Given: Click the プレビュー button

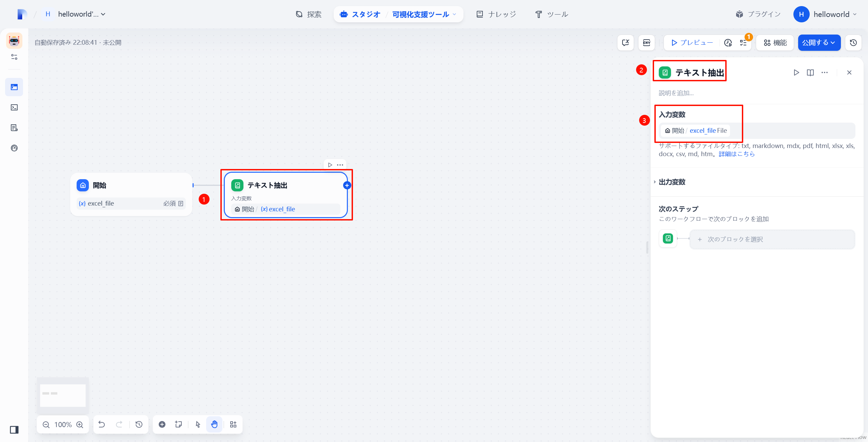Looking at the screenshot, I should click(692, 43).
